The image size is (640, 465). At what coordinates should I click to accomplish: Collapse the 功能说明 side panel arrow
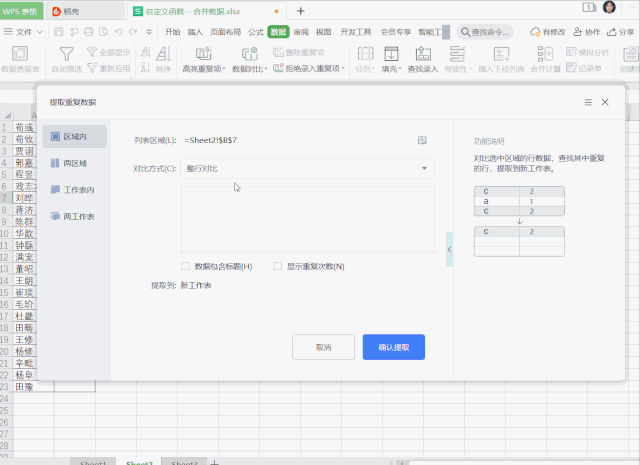pyautogui.click(x=449, y=249)
